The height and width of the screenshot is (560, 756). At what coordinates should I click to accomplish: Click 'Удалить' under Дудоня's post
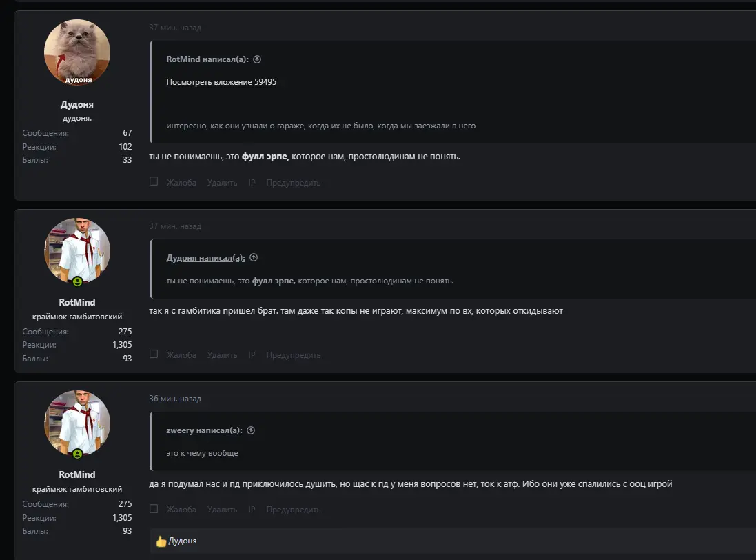222,183
